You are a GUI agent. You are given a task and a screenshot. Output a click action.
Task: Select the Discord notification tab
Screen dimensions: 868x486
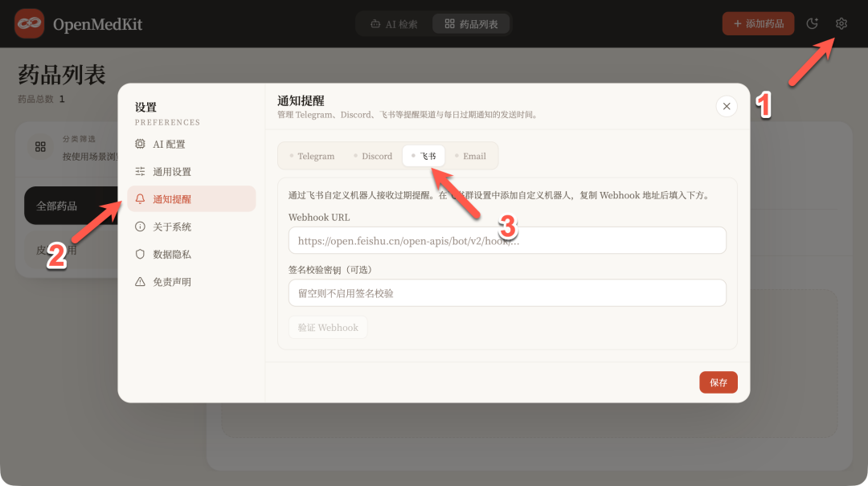click(x=373, y=156)
